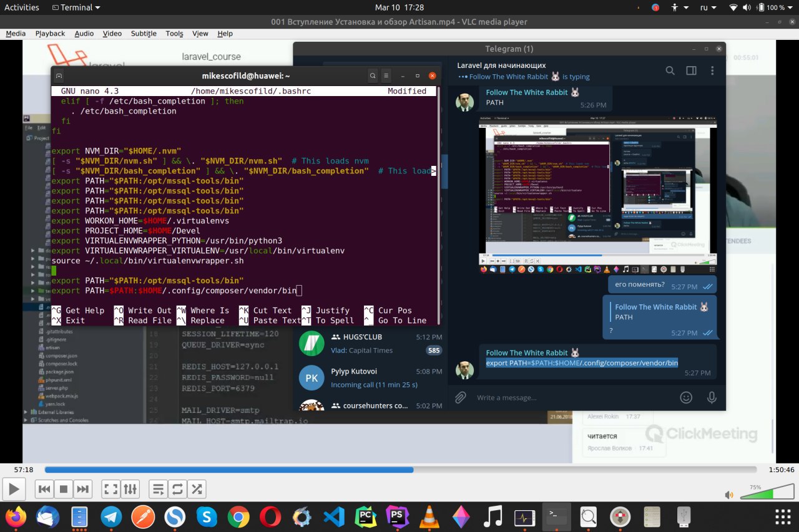Open the Pylyp Kutovoi chat

[x=371, y=378]
